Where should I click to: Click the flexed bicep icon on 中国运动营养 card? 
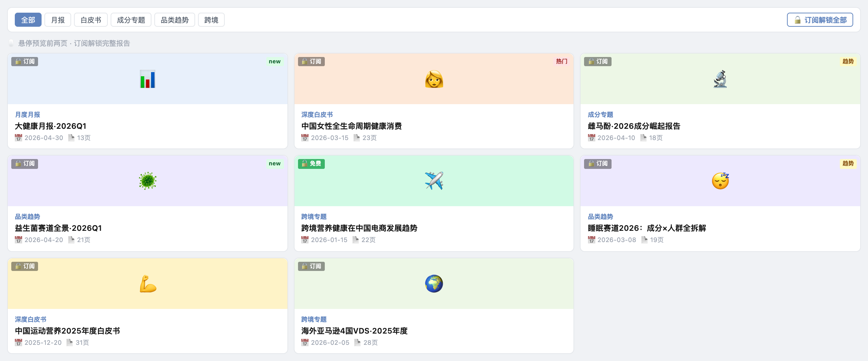(x=148, y=284)
